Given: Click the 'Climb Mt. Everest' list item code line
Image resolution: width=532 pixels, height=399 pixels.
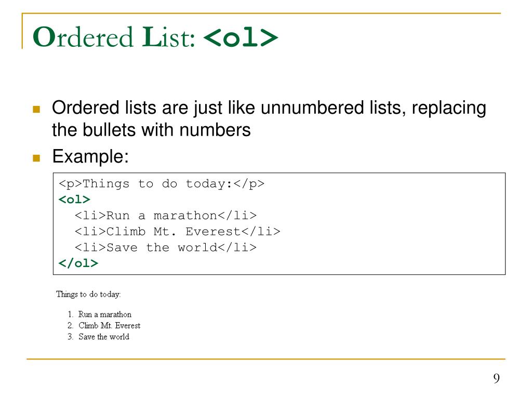Looking at the screenshot, I should [x=178, y=231].
